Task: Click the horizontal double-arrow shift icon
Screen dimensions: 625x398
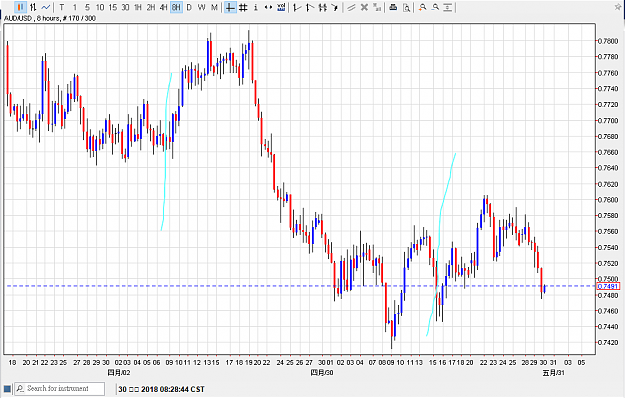Action: point(268,7)
